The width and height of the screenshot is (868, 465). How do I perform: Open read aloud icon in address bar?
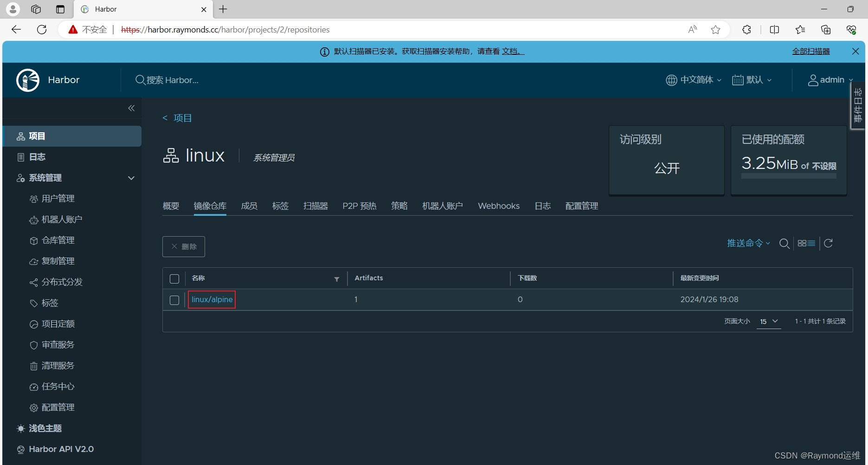(692, 30)
